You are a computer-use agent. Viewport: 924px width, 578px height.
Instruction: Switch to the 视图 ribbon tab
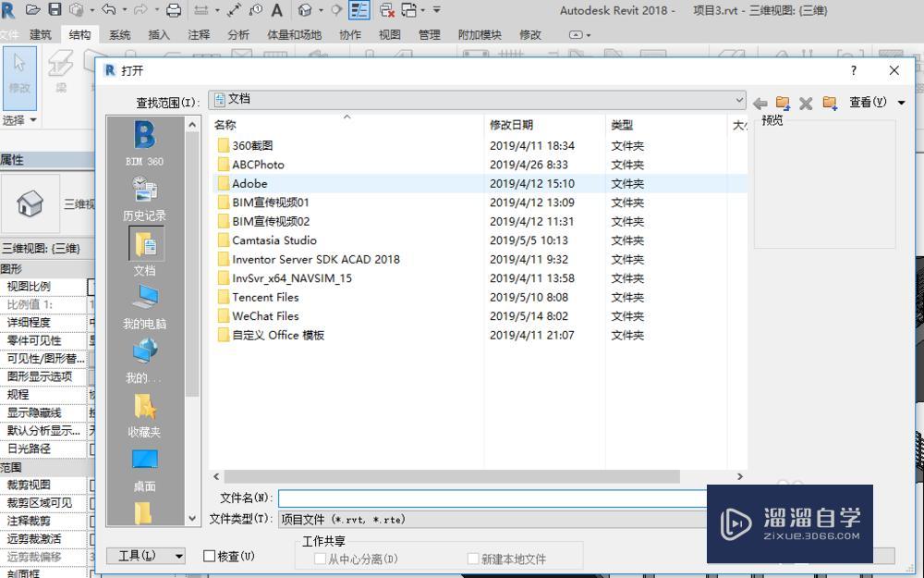pyautogui.click(x=390, y=35)
